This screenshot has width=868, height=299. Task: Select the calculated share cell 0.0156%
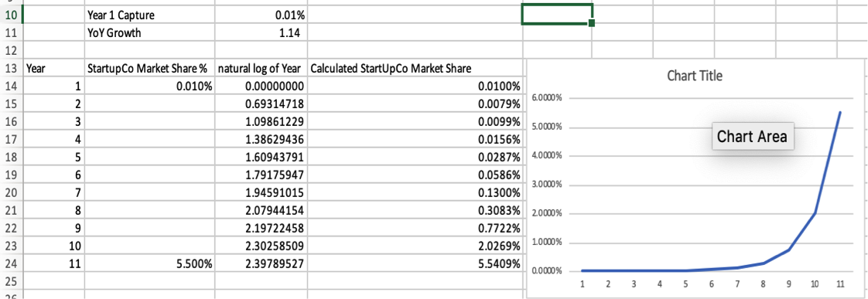pyautogui.click(x=415, y=140)
